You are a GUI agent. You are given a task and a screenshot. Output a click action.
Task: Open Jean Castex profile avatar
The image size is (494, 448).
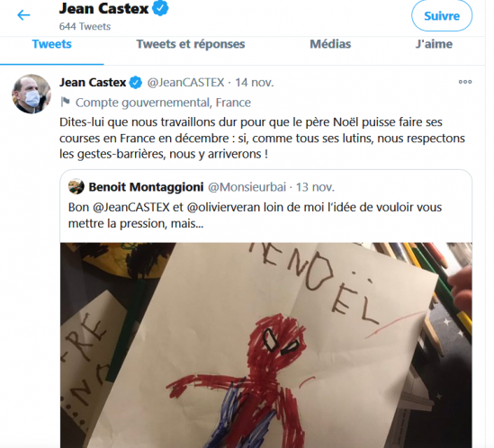pos(31,94)
